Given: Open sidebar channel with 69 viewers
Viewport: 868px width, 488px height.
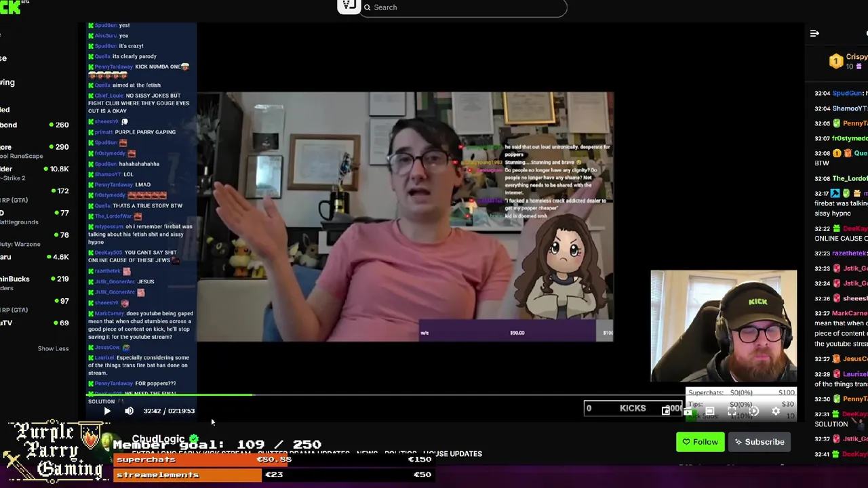Looking at the screenshot, I should tap(34, 323).
